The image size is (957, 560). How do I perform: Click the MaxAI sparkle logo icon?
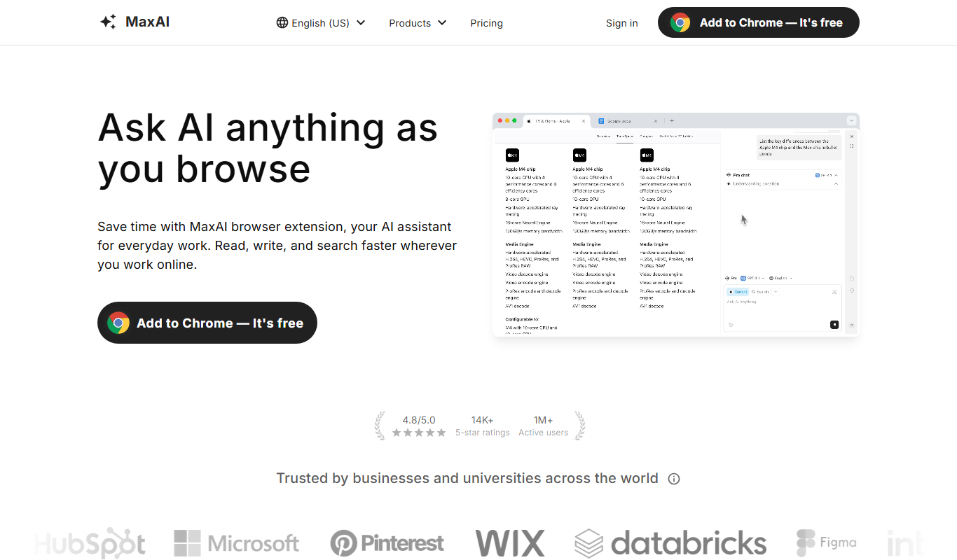pyautogui.click(x=108, y=22)
